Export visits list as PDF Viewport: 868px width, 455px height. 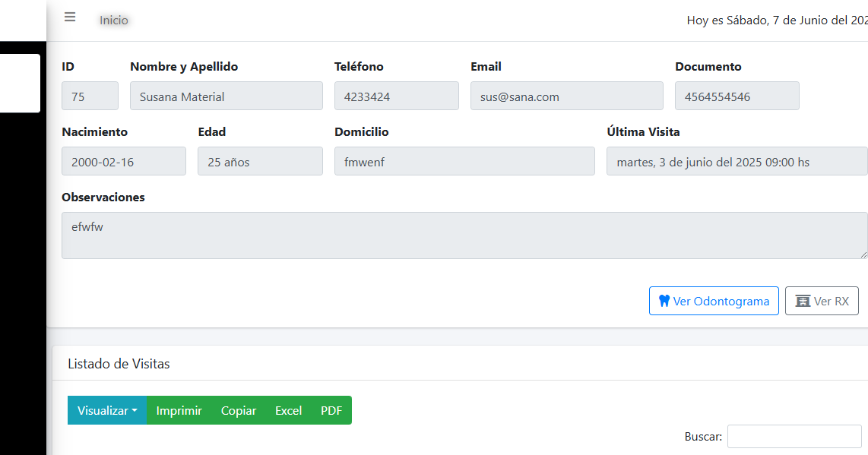[x=331, y=410]
